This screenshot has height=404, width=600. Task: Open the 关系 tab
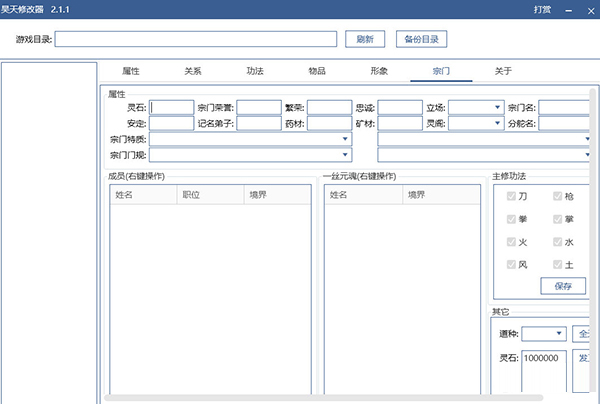193,71
